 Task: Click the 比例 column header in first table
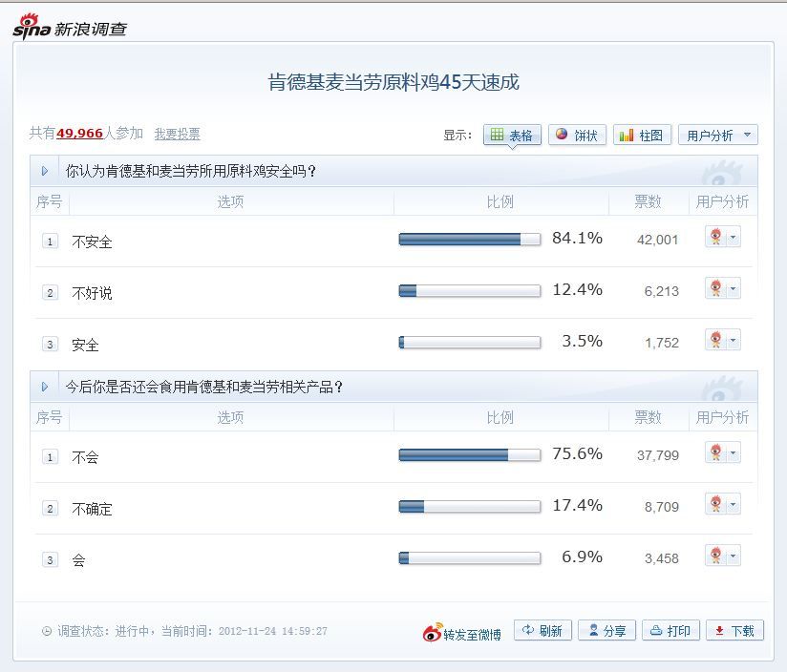(500, 201)
